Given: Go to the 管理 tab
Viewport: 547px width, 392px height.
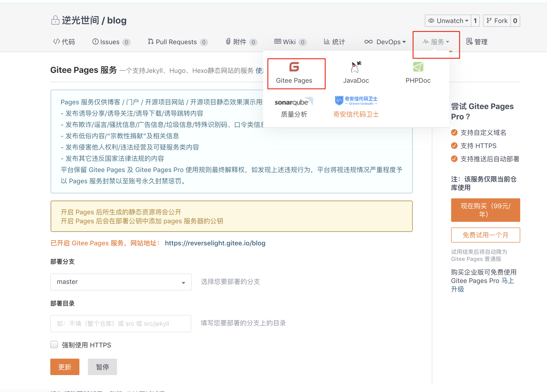Looking at the screenshot, I should [x=477, y=42].
